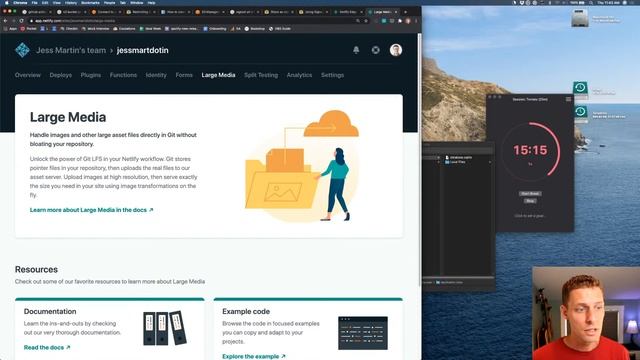This screenshot has height=360, width=640.
Task: Click the Resources section heading
Action: point(36,269)
